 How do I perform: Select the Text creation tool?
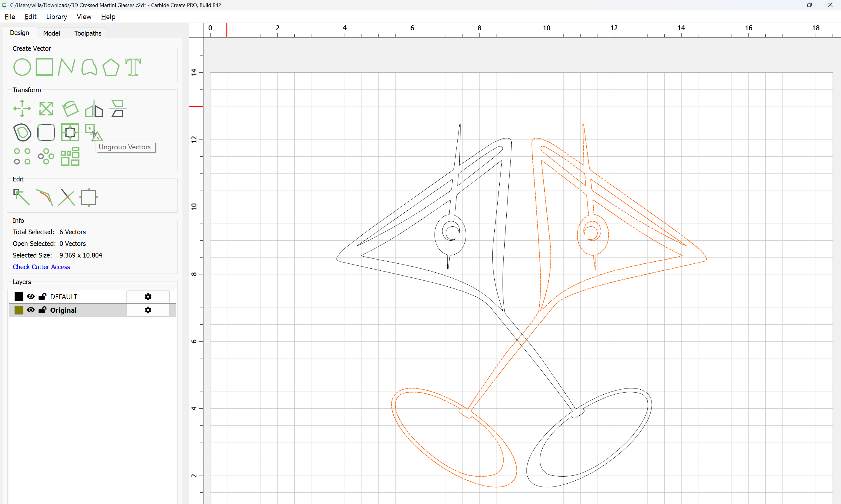[x=133, y=67]
